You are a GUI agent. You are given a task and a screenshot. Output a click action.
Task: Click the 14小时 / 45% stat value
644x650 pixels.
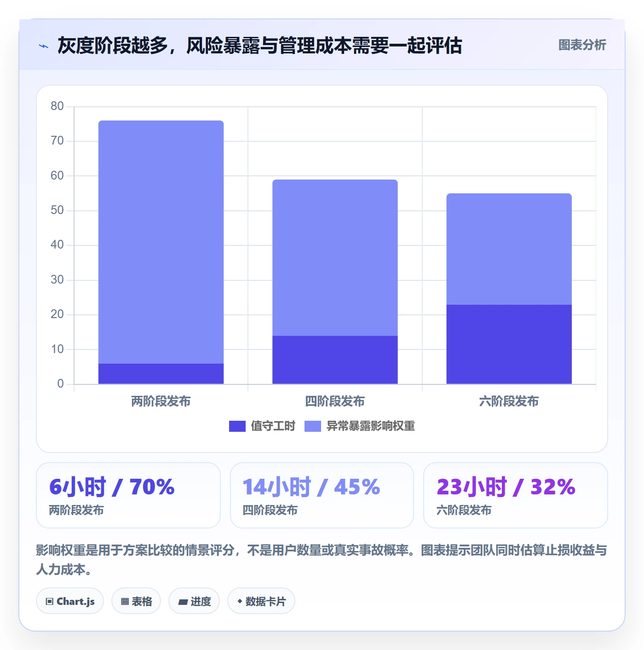311,487
